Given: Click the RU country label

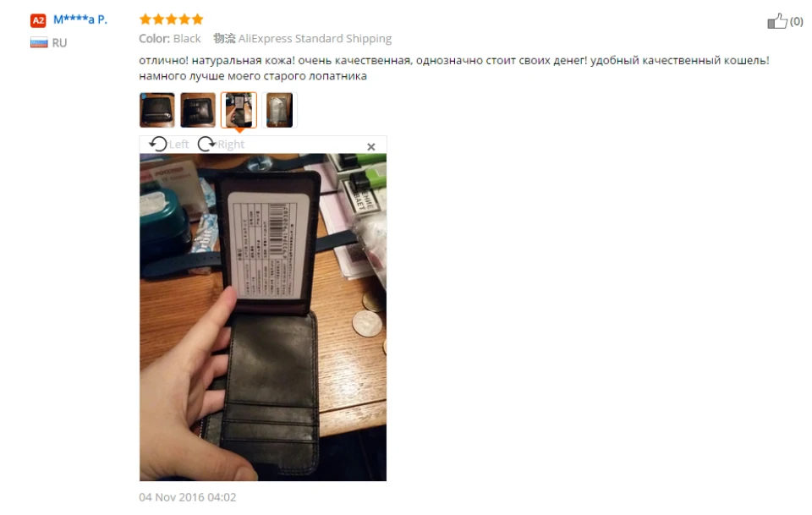Looking at the screenshot, I should [x=59, y=43].
